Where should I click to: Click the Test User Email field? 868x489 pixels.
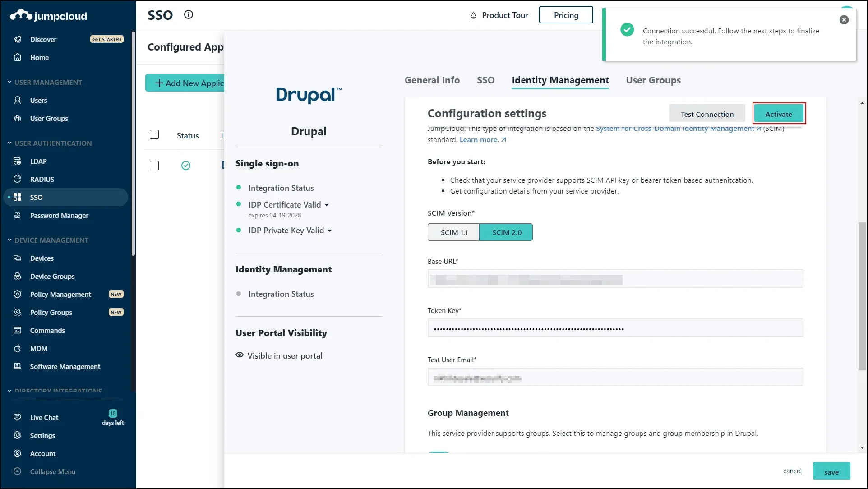click(x=615, y=377)
